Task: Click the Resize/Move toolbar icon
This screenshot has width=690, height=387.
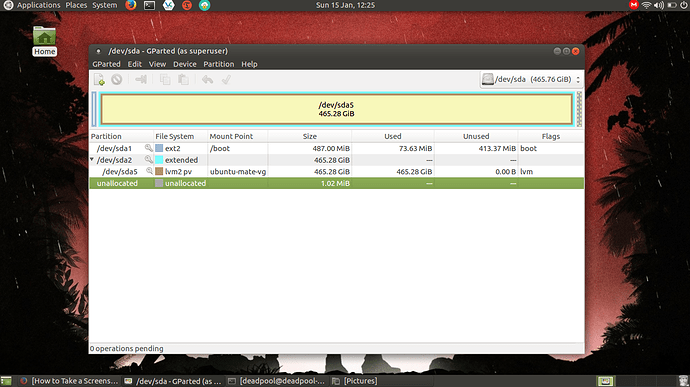Action: point(141,80)
